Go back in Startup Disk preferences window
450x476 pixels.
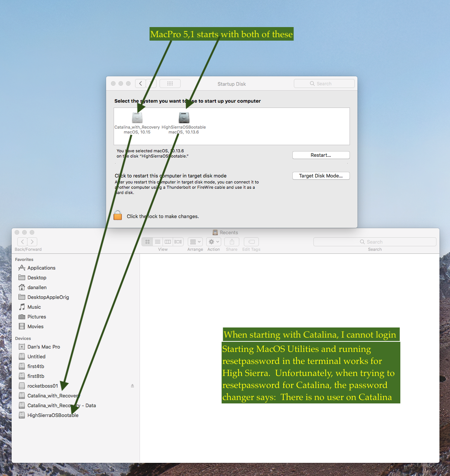(x=140, y=83)
